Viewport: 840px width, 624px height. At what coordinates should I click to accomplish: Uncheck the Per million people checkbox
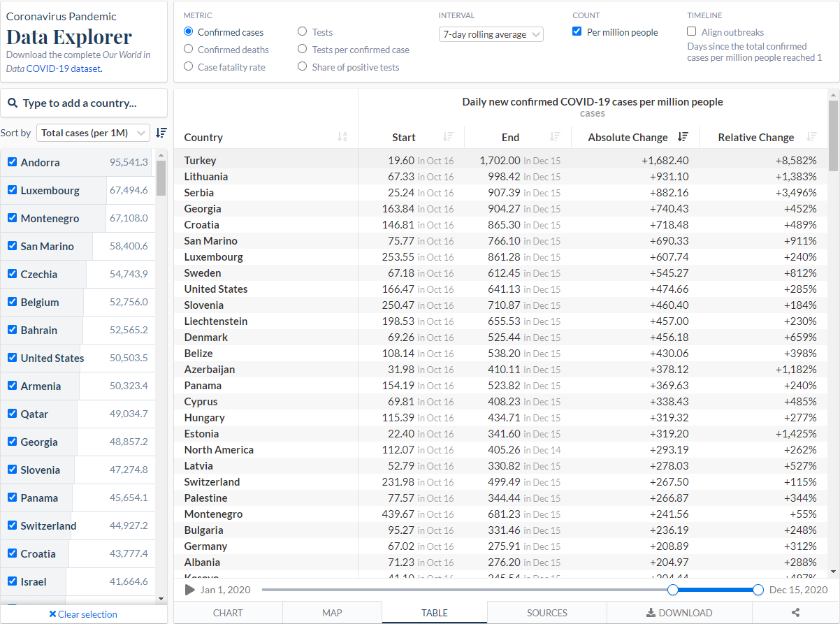point(577,31)
